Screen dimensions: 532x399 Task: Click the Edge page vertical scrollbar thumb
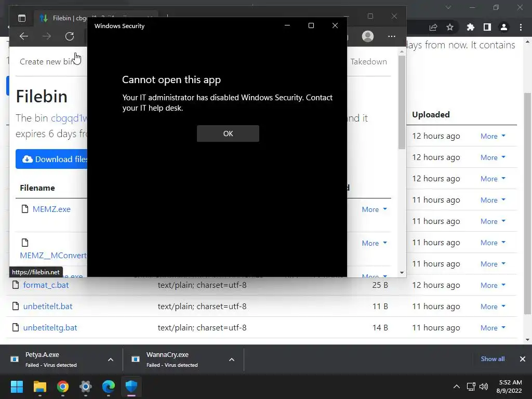pyautogui.click(x=402, y=102)
